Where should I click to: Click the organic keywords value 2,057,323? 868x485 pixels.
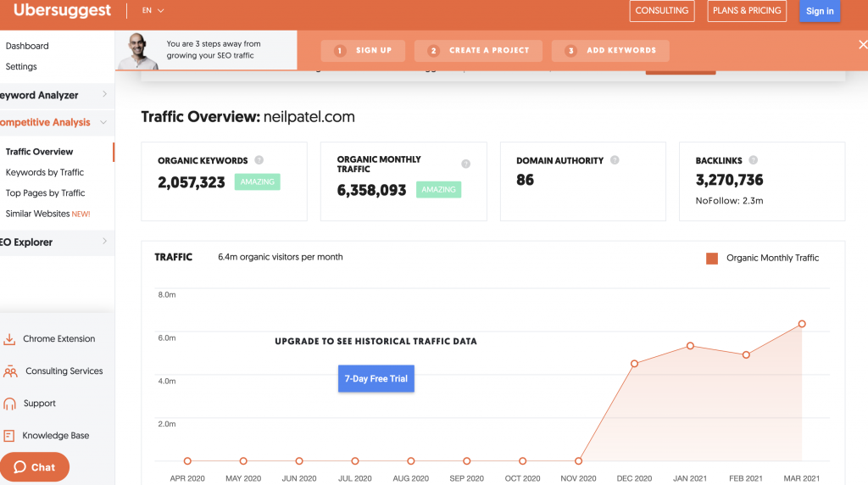pyautogui.click(x=192, y=182)
